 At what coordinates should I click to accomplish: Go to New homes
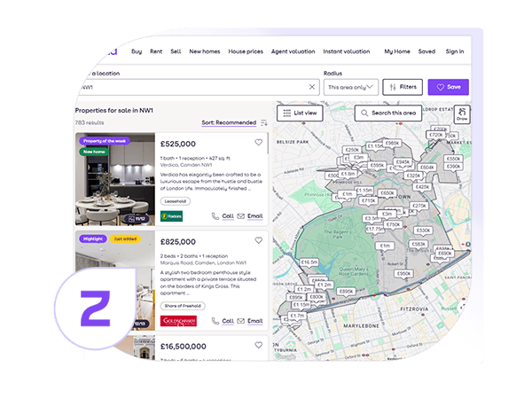click(x=205, y=51)
